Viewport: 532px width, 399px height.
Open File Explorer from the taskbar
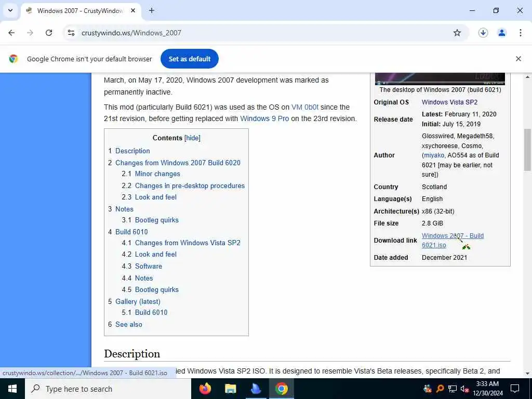point(230,389)
